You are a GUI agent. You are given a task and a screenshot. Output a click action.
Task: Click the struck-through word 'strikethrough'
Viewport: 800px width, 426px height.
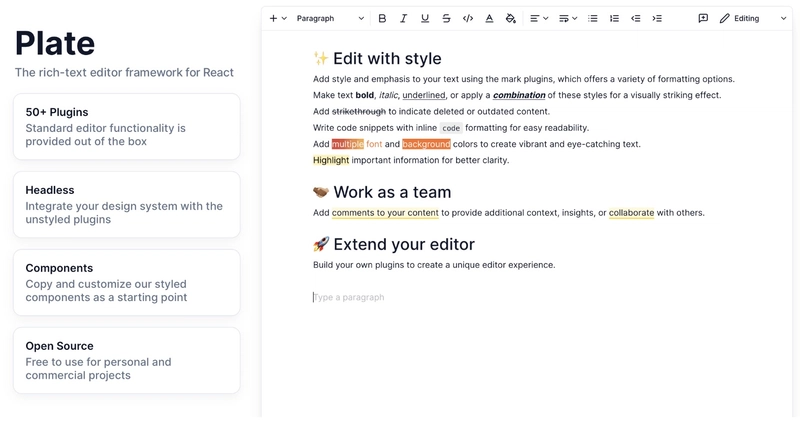(x=359, y=112)
